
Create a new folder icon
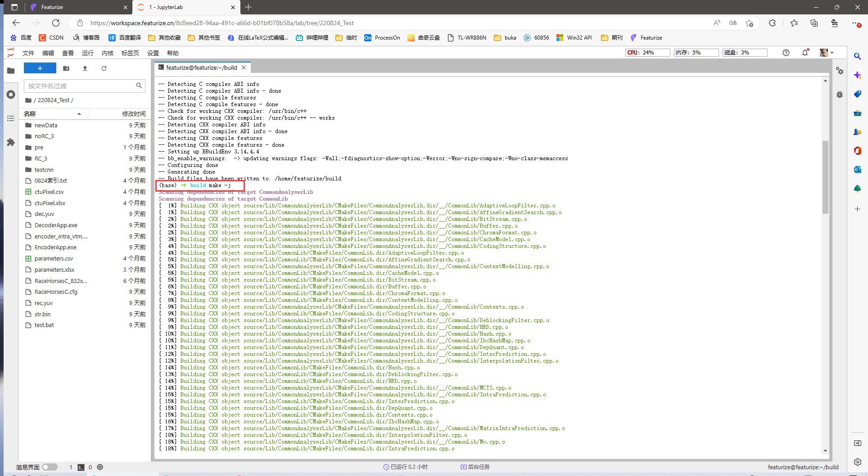tap(66, 68)
